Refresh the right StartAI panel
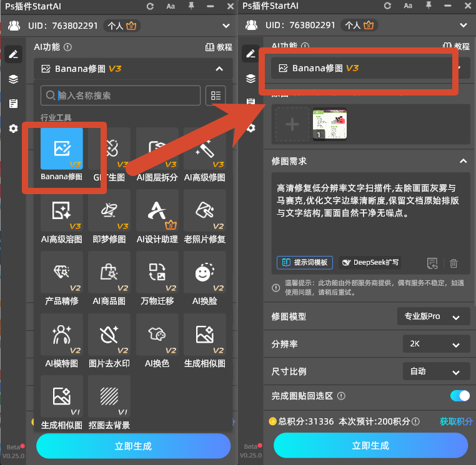Screen dimensions: 476x465 click(x=387, y=6)
